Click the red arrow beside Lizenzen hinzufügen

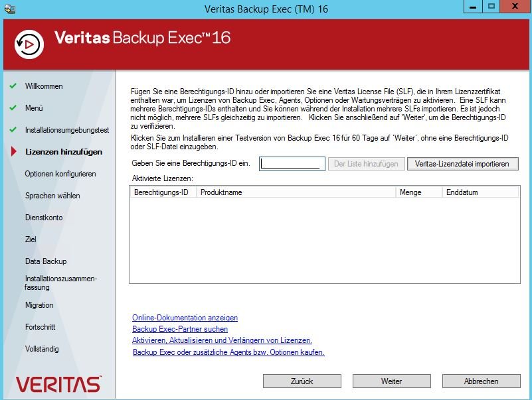pos(13,151)
